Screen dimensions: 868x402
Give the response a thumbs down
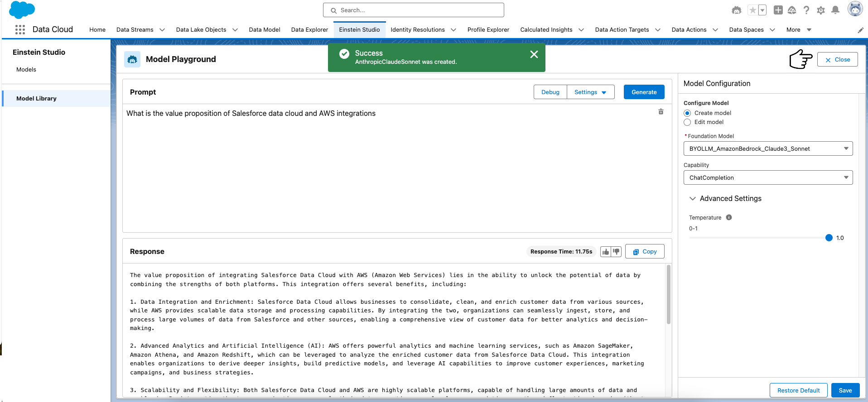tap(616, 252)
